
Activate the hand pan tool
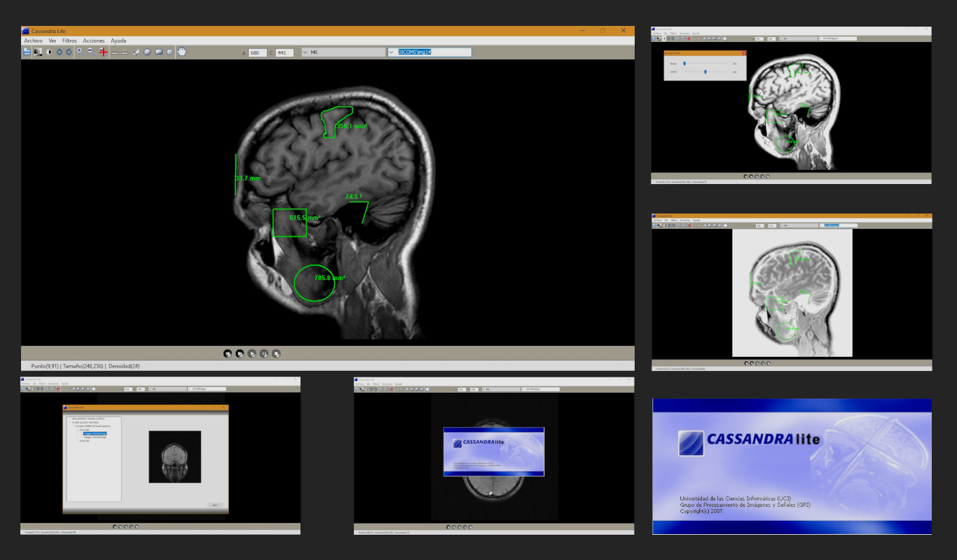(181, 51)
